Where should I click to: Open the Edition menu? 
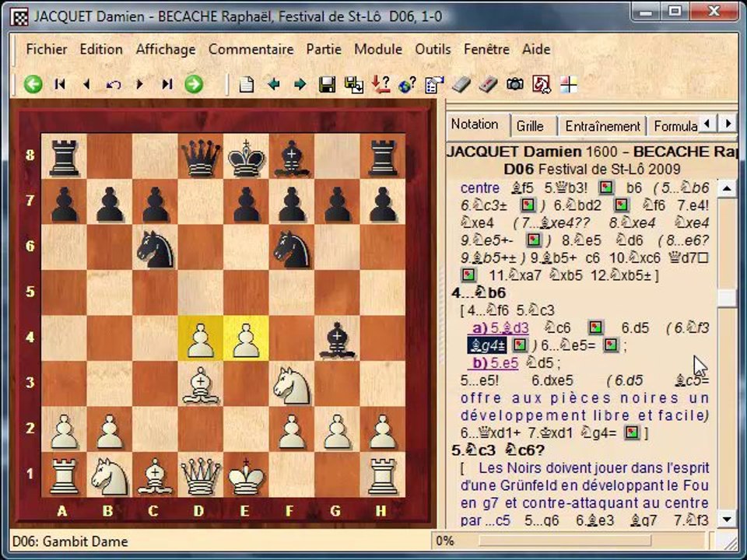click(x=101, y=49)
